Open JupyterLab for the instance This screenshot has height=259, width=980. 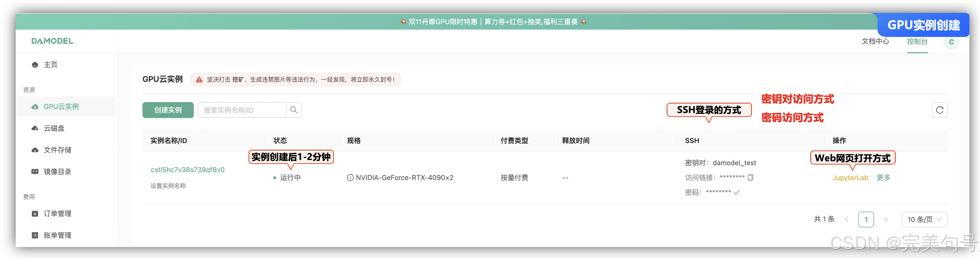coord(850,178)
